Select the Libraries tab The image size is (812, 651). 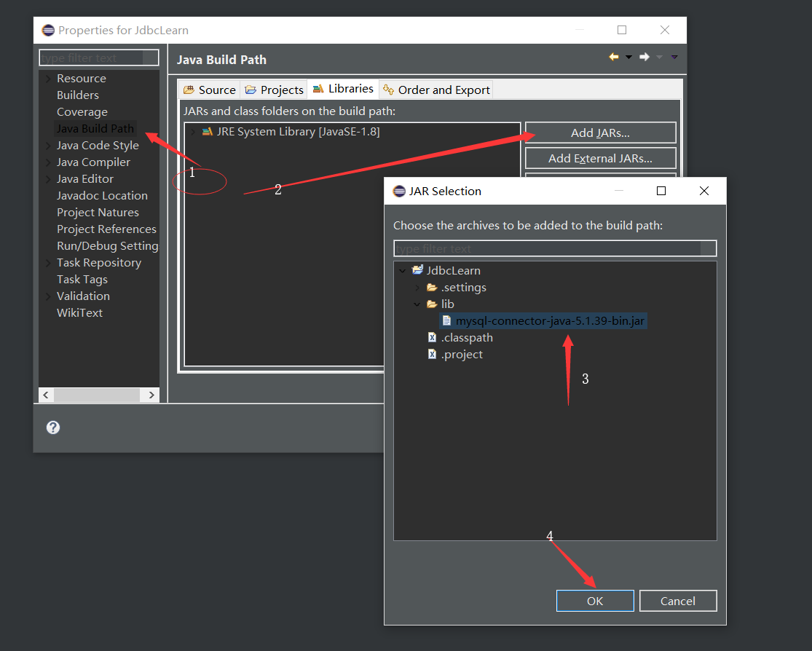(343, 89)
